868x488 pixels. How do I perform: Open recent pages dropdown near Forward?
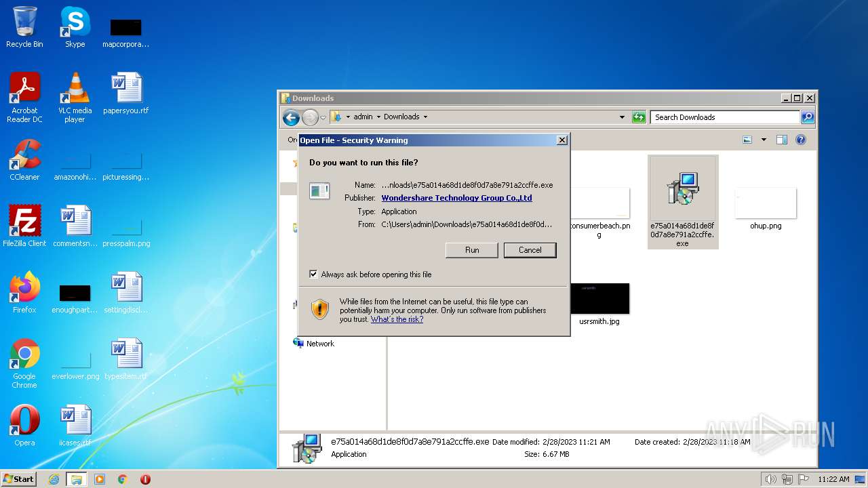(x=323, y=117)
